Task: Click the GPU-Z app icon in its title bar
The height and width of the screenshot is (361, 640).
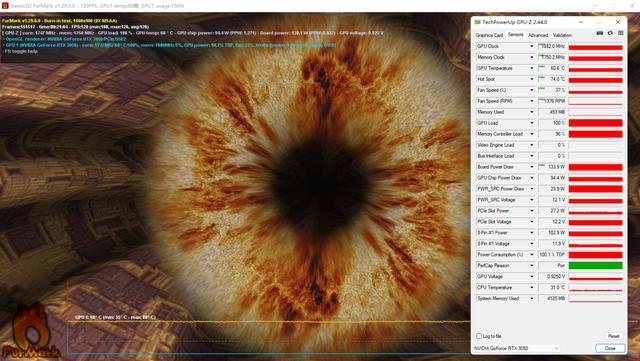Action: coord(477,22)
